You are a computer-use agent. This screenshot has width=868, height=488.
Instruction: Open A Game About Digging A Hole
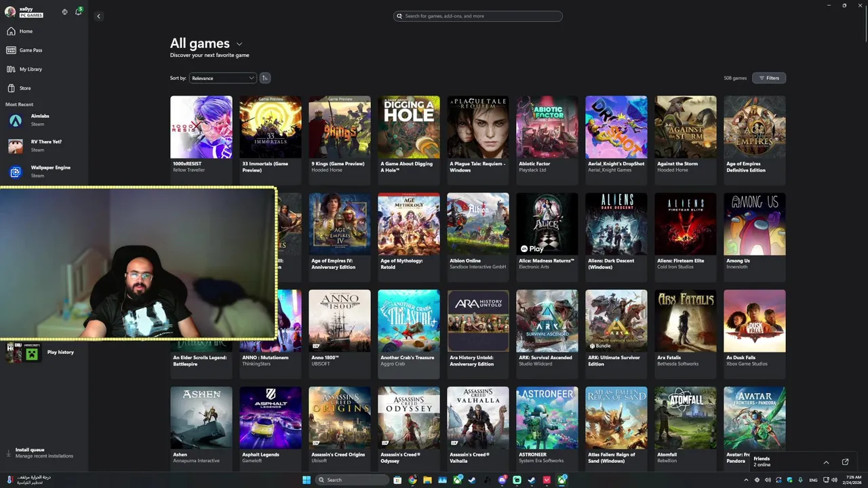pyautogui.click(x=409, y=140)
